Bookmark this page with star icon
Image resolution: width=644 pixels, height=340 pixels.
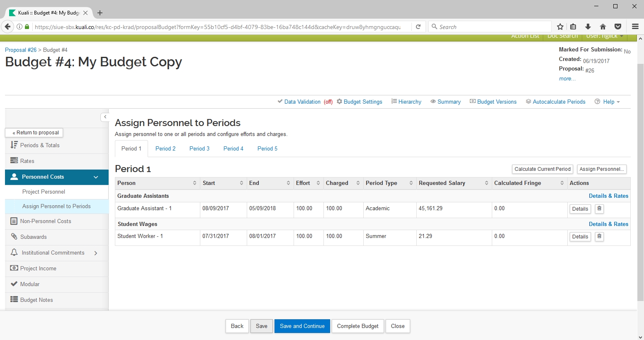click(560, 27)
